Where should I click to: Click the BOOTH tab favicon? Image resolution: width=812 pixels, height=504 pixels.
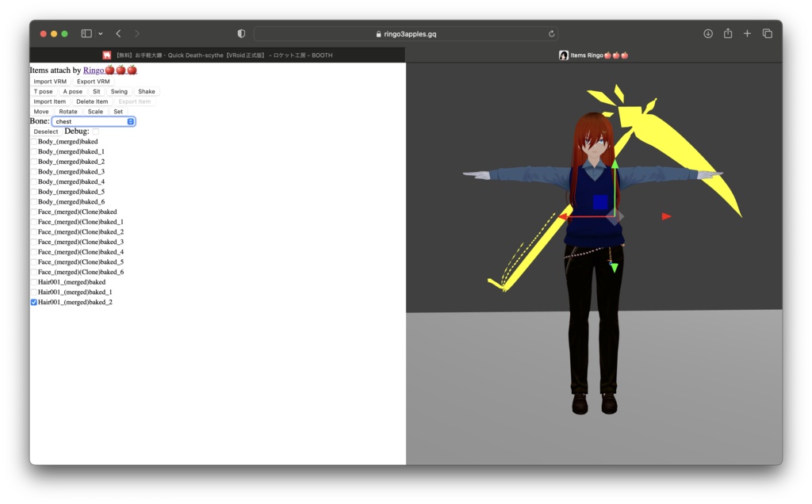point(107,55)
